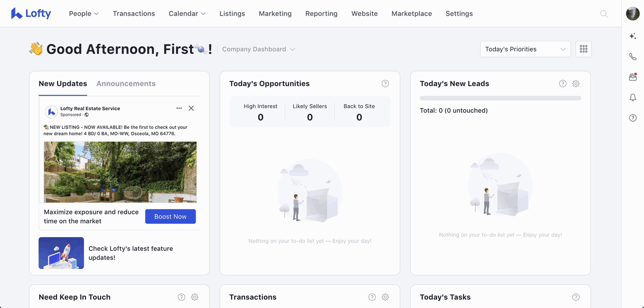Open the notifications bell icon

[x=633, y=98]
